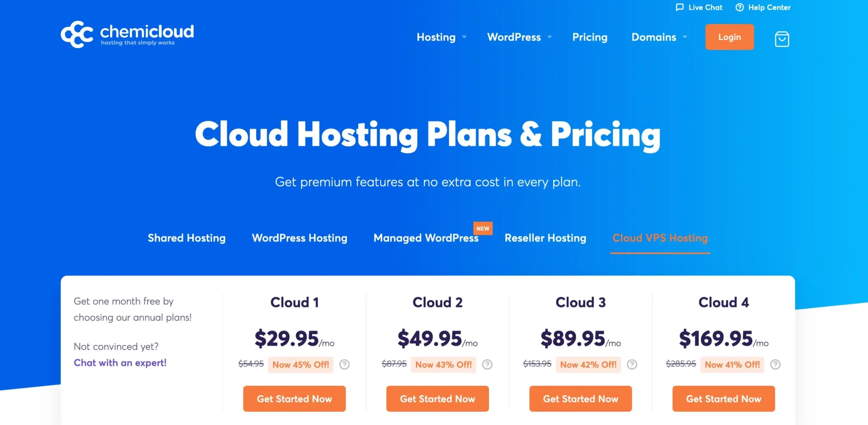
Task: Select the Shared Hosting tab
Action: coord(186,238)
